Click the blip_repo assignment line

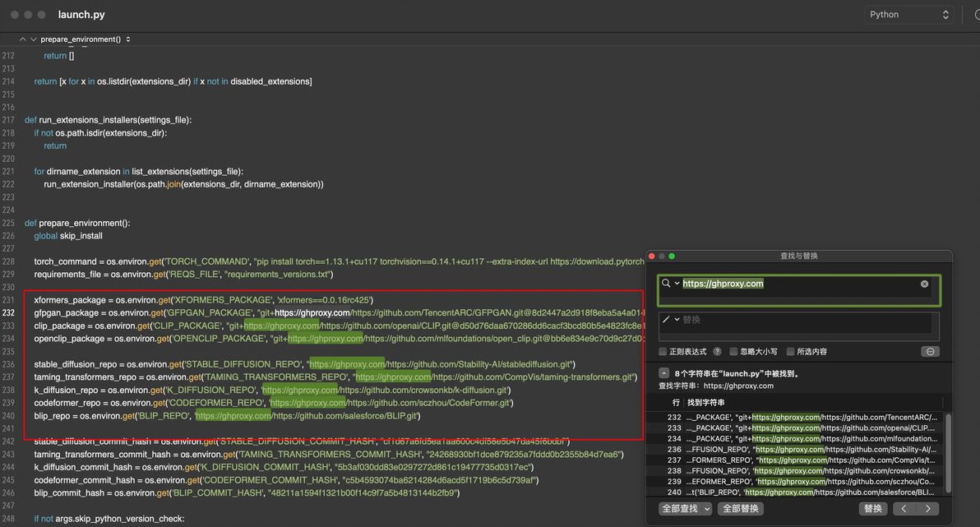tap(227, 416)
